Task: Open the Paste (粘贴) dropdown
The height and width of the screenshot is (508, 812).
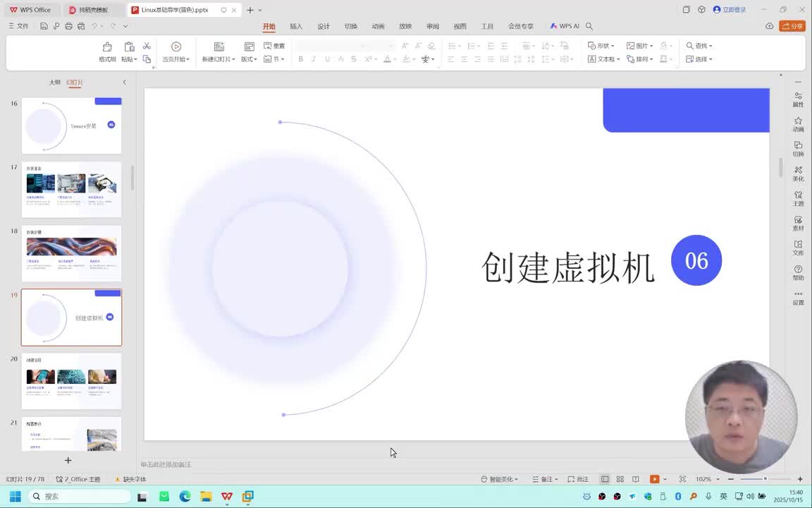Action: [x=130, y=59]
